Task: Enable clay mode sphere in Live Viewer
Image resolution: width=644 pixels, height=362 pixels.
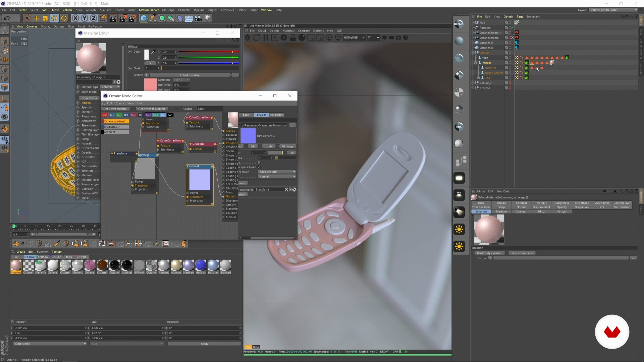Action: point(302,38)
